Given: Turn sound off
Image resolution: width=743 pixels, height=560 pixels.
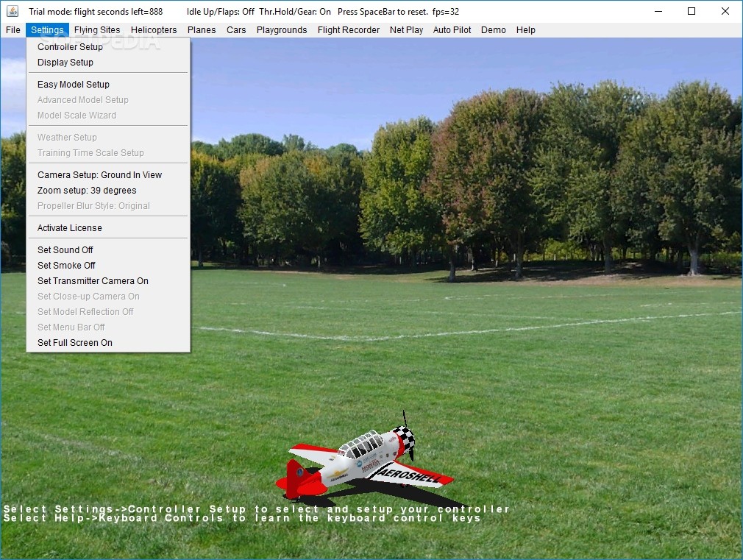Looking at the screenshot, I should click(65, 249).
